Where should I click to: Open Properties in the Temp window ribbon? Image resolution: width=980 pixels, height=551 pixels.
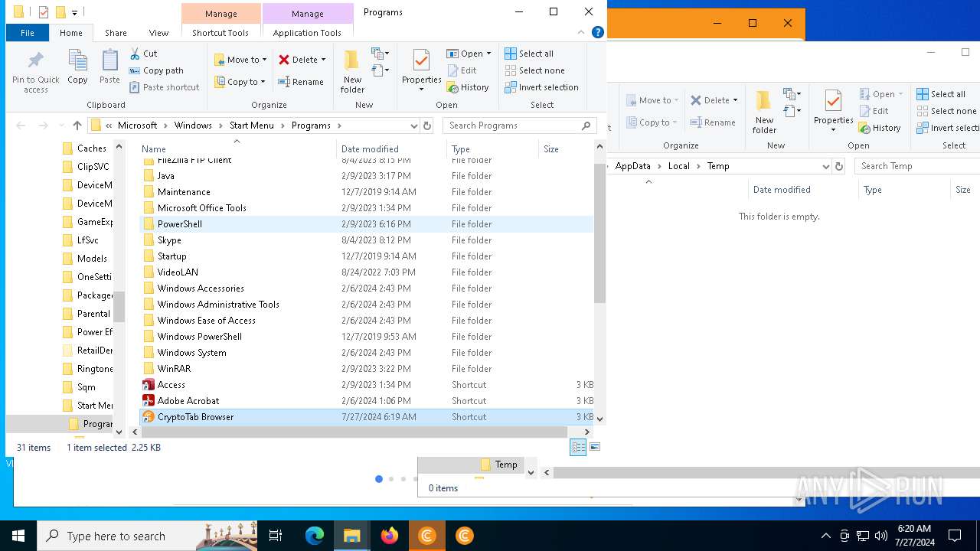click(x=834, y=112)
